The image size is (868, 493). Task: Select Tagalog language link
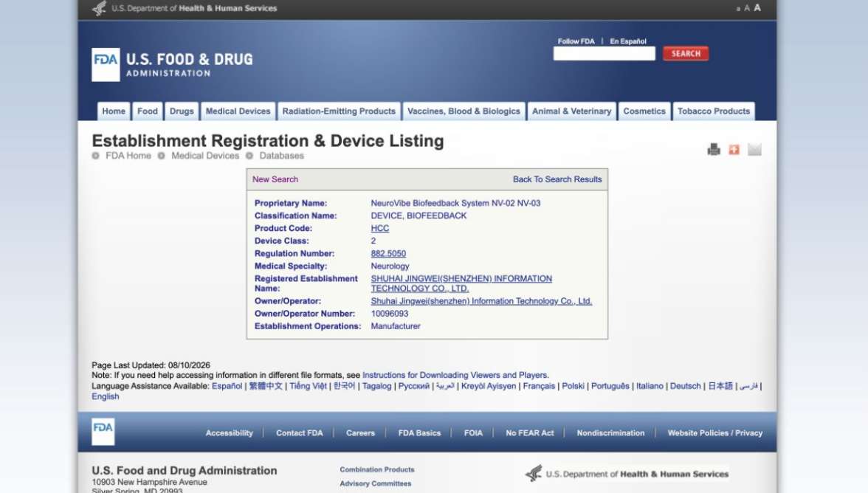(376, 386)
